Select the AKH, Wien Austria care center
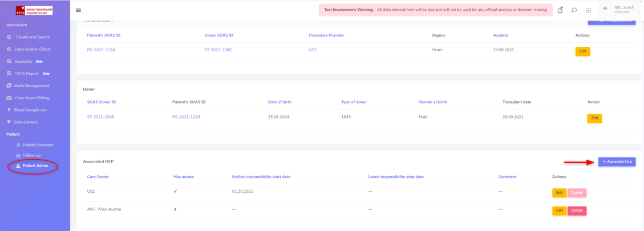Screen dimensions: 644x231 (104, 209)
